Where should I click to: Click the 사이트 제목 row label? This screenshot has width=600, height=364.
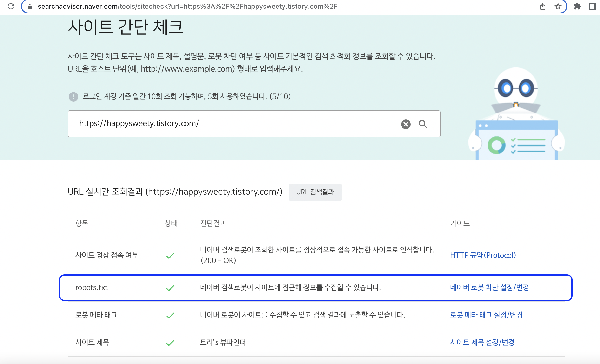92,343
